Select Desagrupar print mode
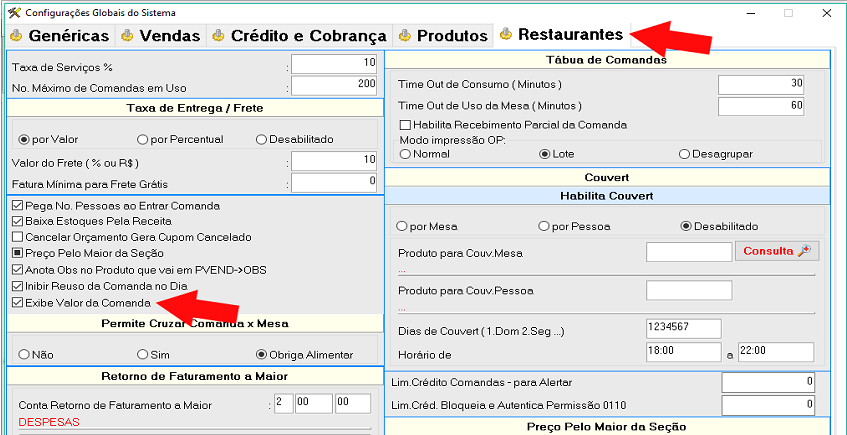 tap(684, 154)
